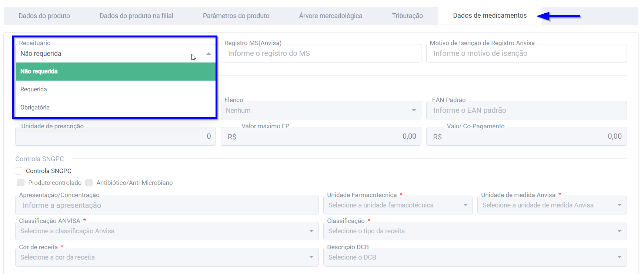Choose Requerida option in Receituário list
644x274 pixels.
[x=116, y=89]
